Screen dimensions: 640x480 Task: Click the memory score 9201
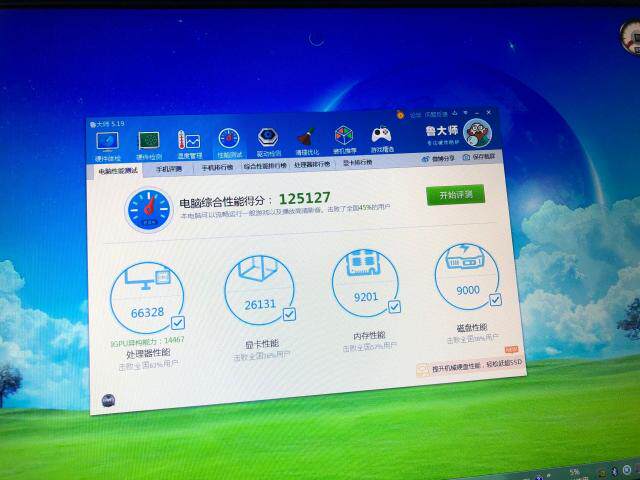pos(366,297)
